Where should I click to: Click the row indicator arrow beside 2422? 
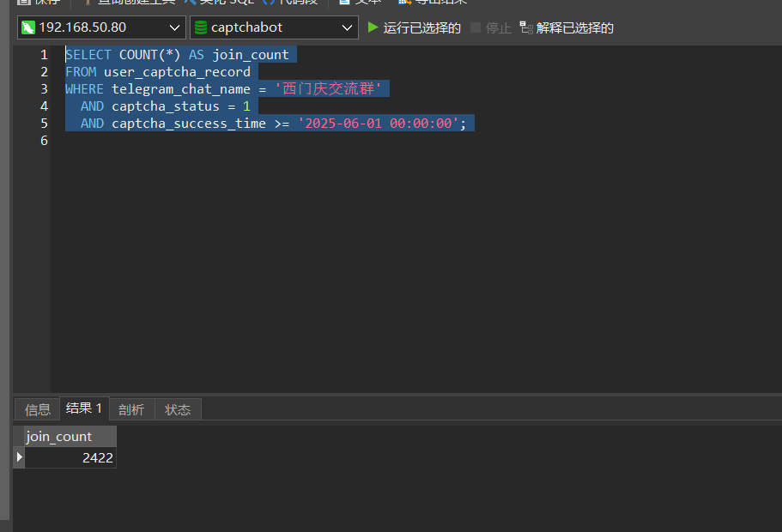pos(19,458)
